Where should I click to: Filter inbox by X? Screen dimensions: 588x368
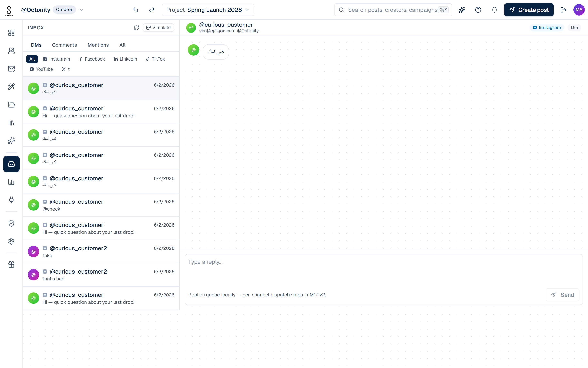[66, 69]
